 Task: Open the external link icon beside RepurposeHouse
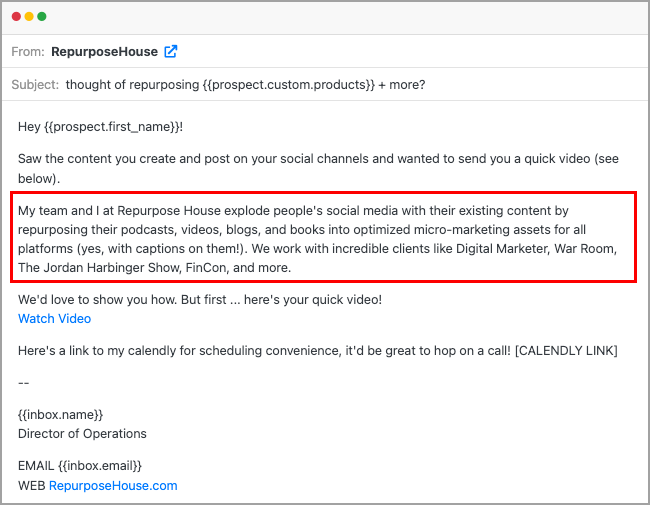point(171,52)
